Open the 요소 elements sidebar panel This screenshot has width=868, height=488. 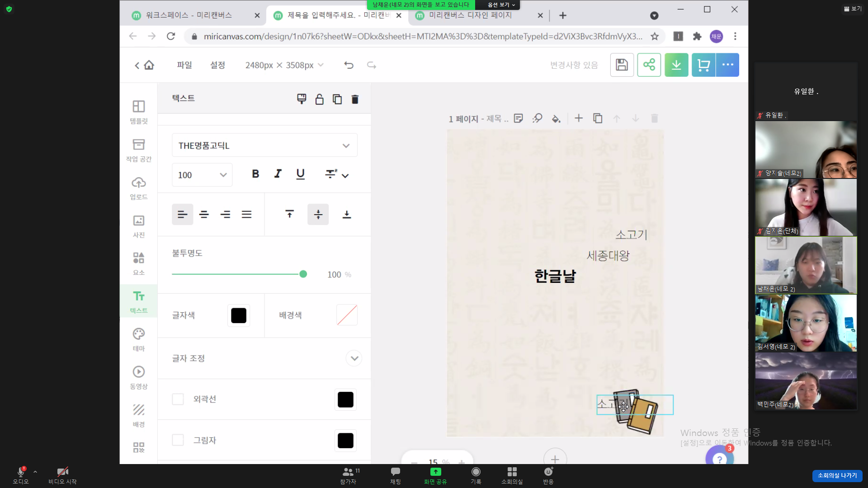tap(139, 263)
